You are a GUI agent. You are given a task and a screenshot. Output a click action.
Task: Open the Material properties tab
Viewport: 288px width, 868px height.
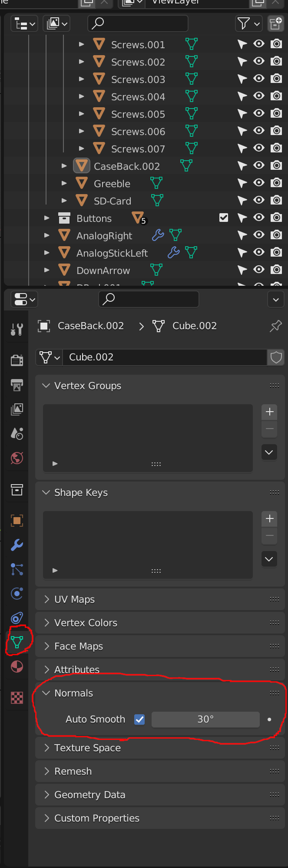pos(17,666)
